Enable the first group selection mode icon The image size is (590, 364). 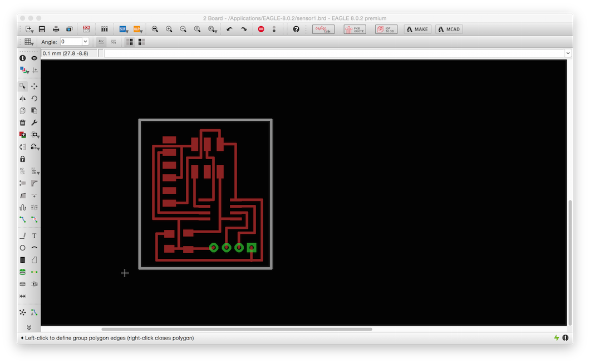coord(130,42)
